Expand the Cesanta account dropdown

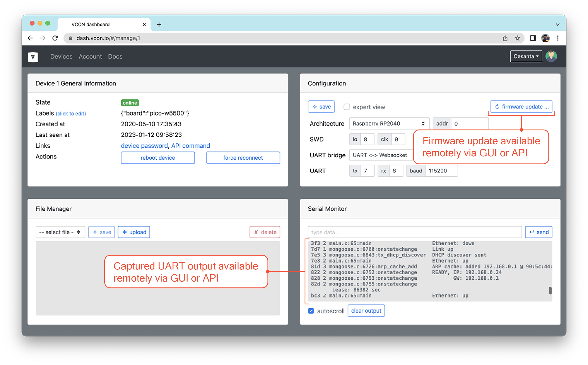tap(526, 56)
